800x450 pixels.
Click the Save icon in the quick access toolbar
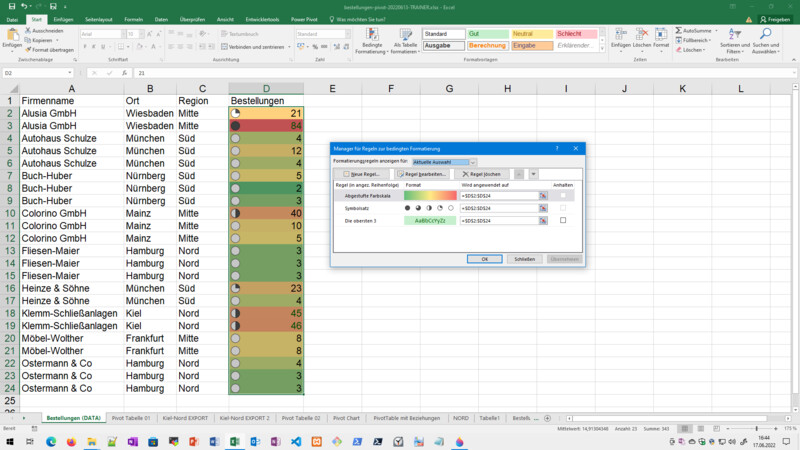[11, 7]
